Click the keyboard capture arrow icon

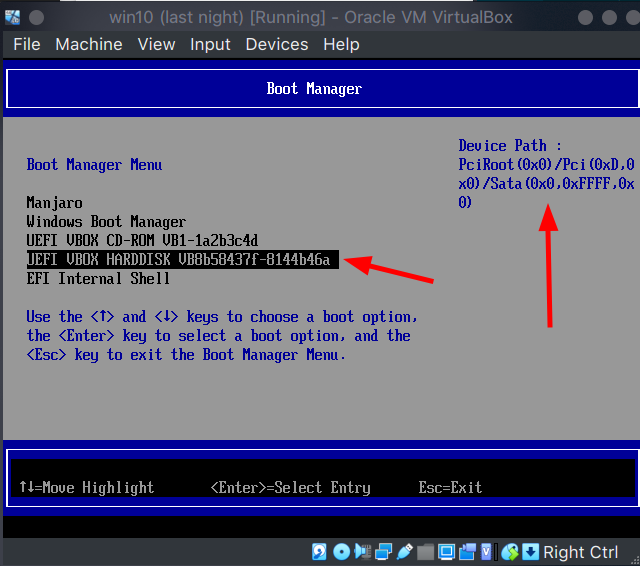point(530,552)
